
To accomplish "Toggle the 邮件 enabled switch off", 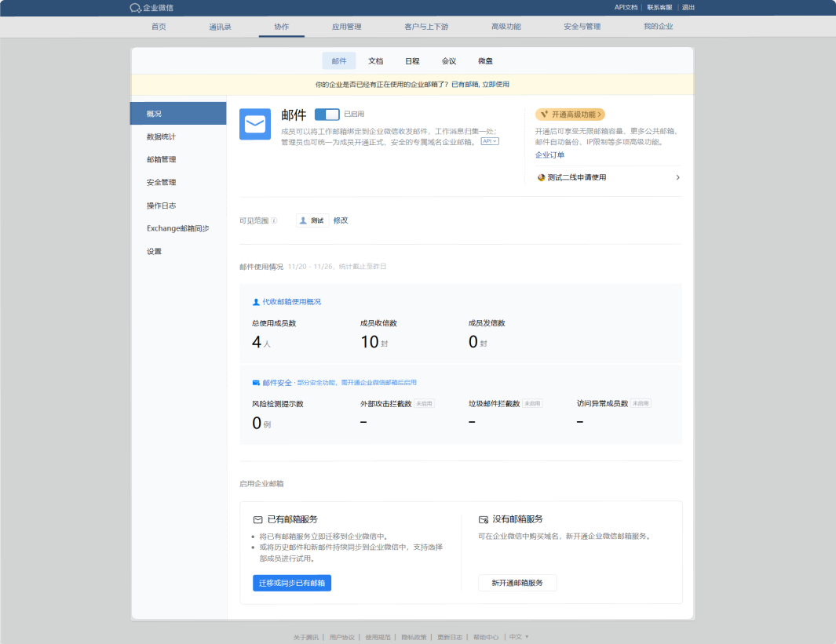I will point(327,115).
